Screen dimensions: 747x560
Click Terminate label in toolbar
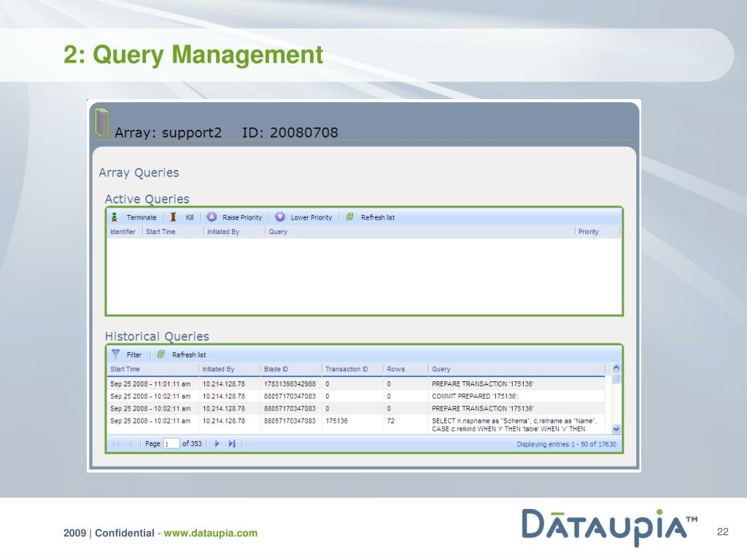pos(142,217)
